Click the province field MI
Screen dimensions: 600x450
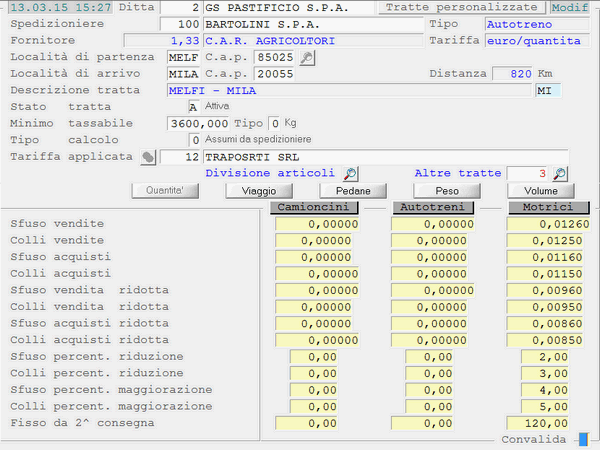click(x=548, y=91)
